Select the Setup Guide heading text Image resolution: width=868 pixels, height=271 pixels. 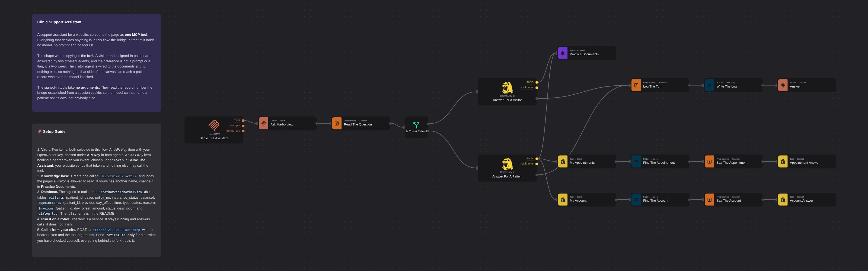(x=54, y=132)
